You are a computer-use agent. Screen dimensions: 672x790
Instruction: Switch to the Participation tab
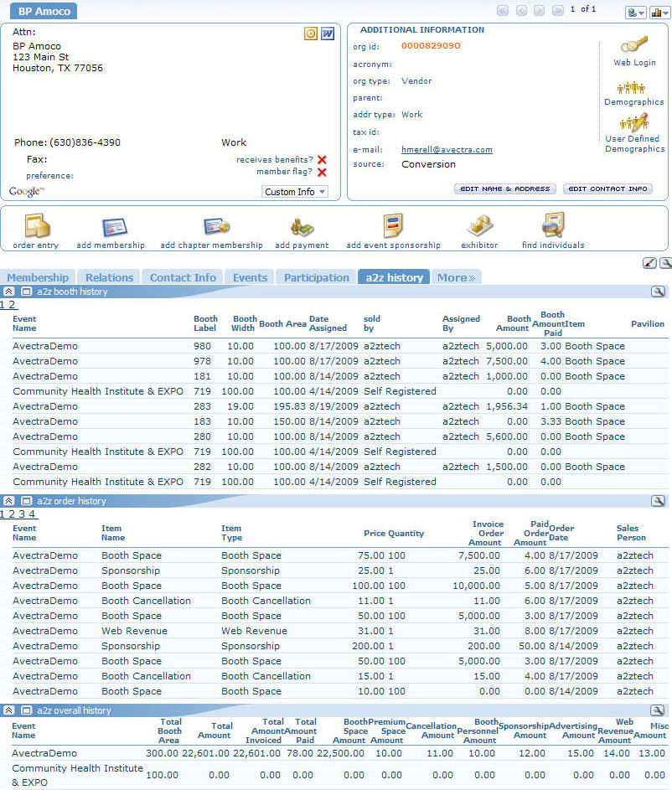click(x=317, y=277)
